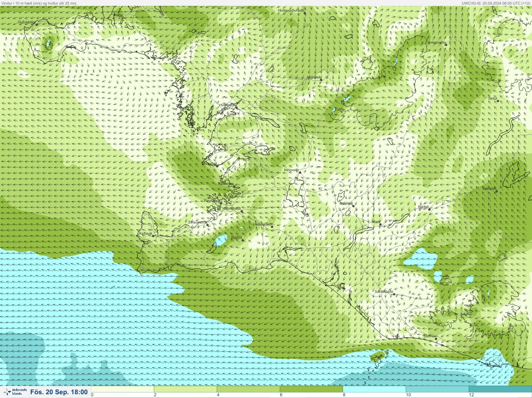
Task: Click the Hólmsheiði station label
Action: tap(232, 209)
